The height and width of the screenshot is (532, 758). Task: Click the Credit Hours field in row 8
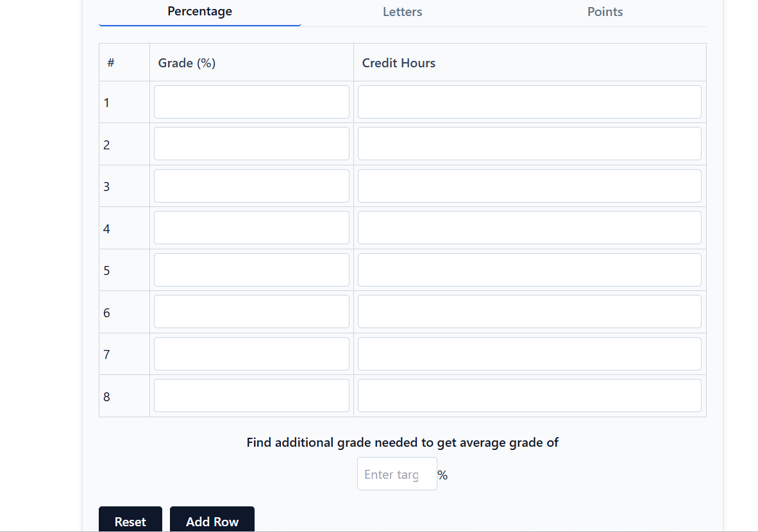[529, 395]
